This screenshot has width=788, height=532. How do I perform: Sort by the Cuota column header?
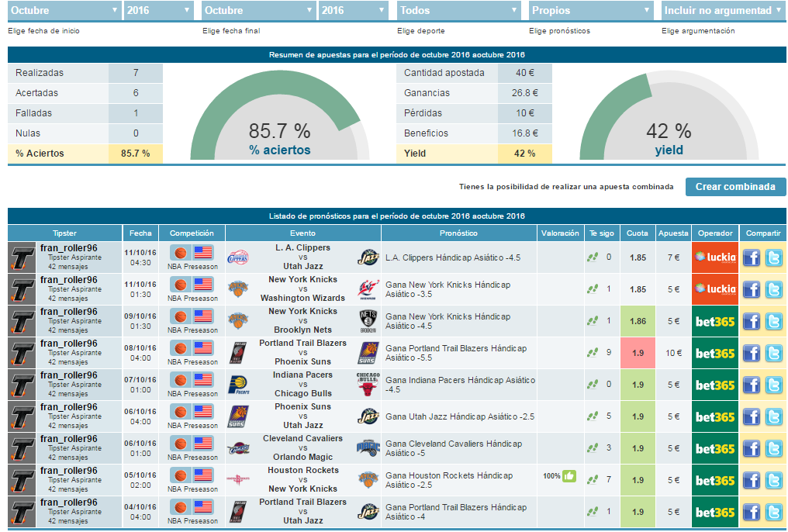(638, 233)
